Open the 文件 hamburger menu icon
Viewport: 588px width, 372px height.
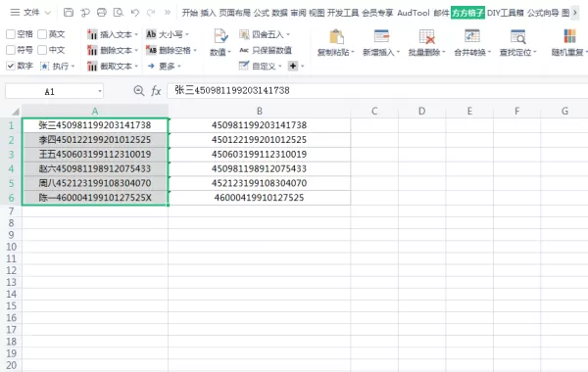coord(15,13)
